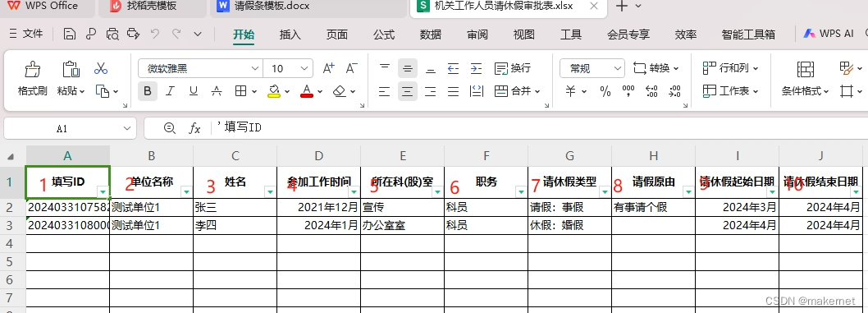Click the Redo arrow icon
Image resolution: width=868 pixels, height=313 pixels.
176,34
